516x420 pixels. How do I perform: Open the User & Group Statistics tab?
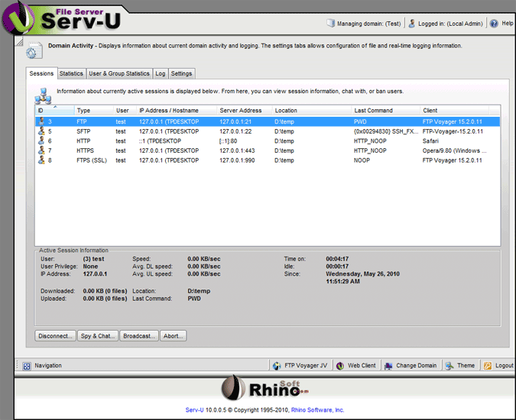(x=118, y=74)
